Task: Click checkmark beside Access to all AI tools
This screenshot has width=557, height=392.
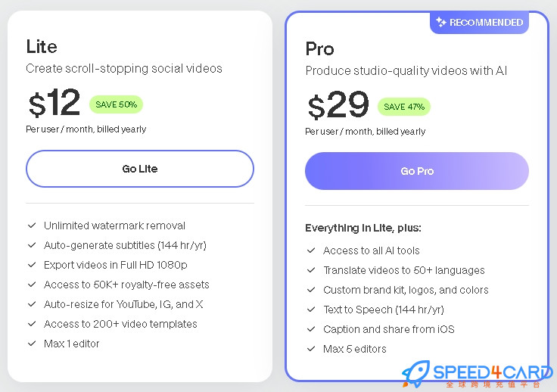Action: tap(311, 250)
